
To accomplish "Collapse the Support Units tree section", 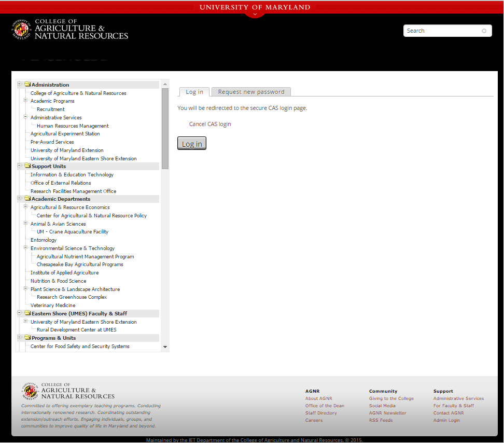I will (x=19, y=165).
